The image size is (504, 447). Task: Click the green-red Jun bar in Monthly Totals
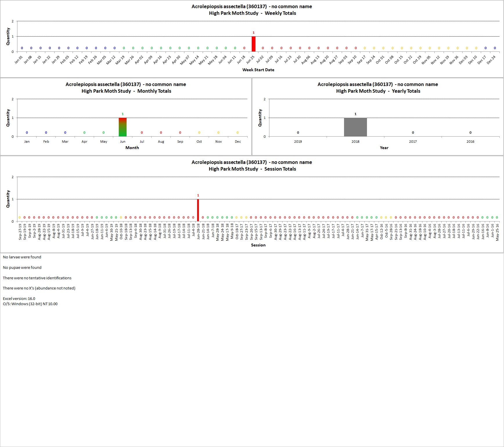click(123, 127)
